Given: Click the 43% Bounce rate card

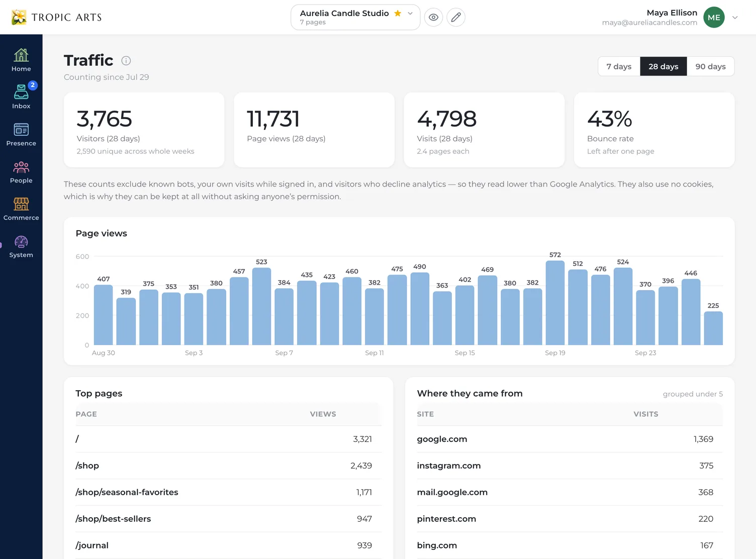Looking at the screenshot, I should click(654, 130).
